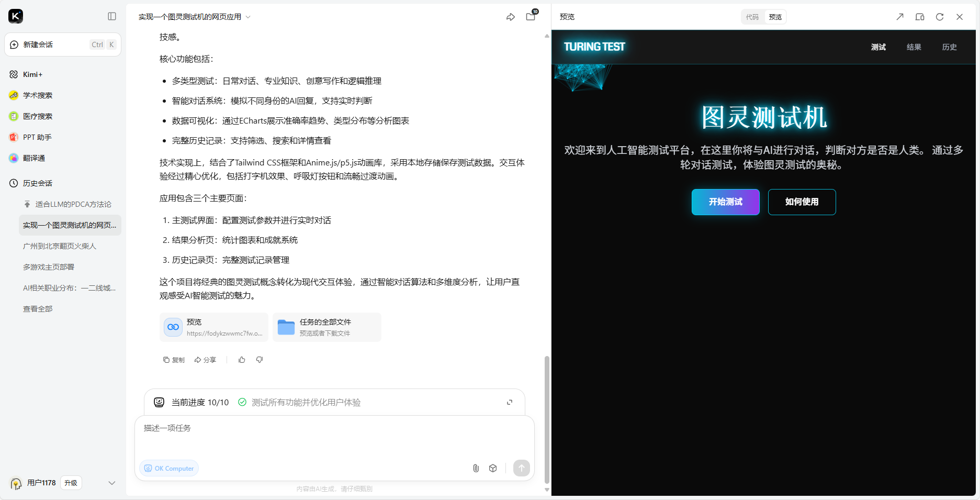
Task: Open the task files icon with badge
Action: 531,17
